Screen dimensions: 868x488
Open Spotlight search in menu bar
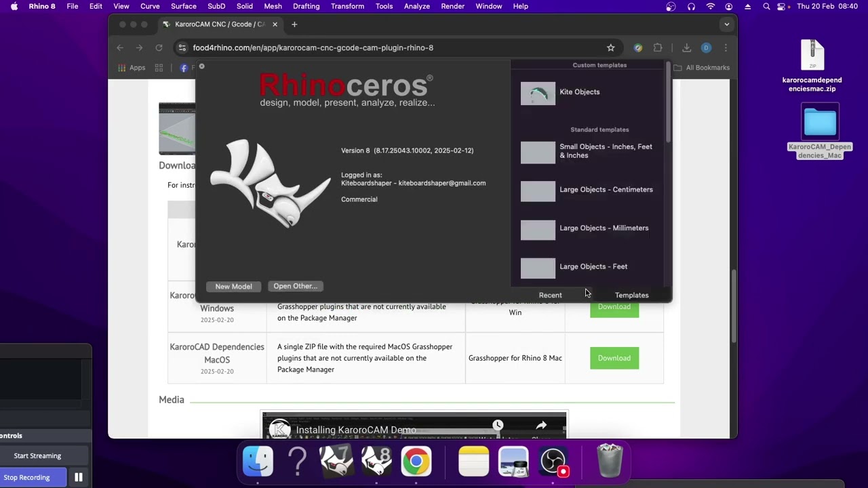(x=766, y=6)
